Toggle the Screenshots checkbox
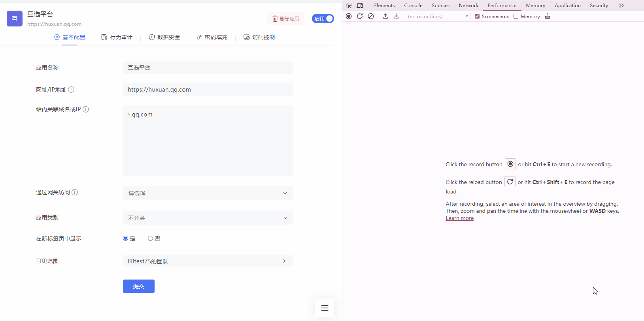This screenshot has height=321, width=644. point(477,16)
